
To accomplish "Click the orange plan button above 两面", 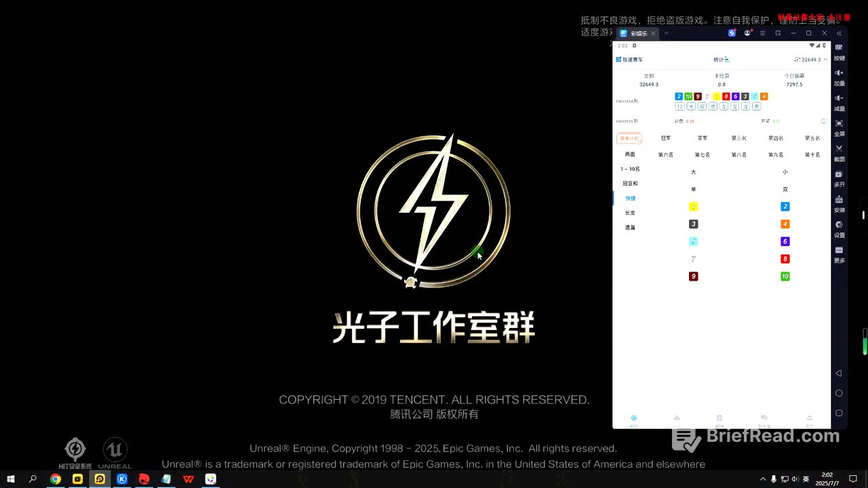I will [629, 138].
